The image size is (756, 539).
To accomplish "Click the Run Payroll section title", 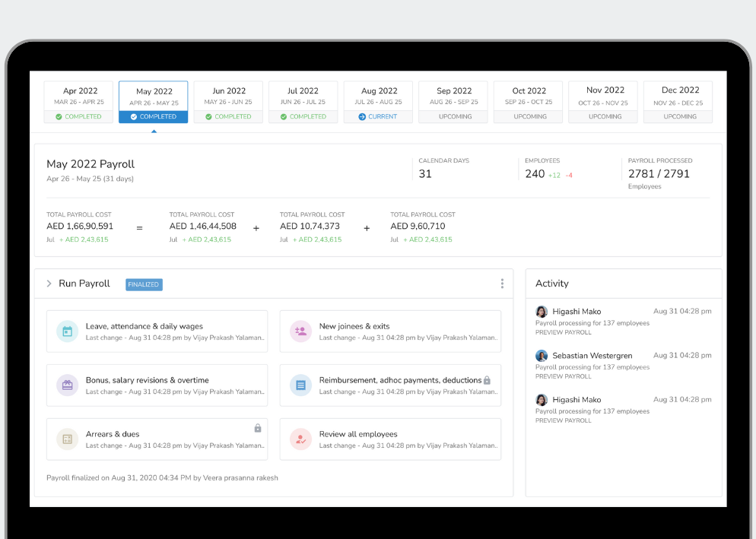I will (x=84, y=284).
